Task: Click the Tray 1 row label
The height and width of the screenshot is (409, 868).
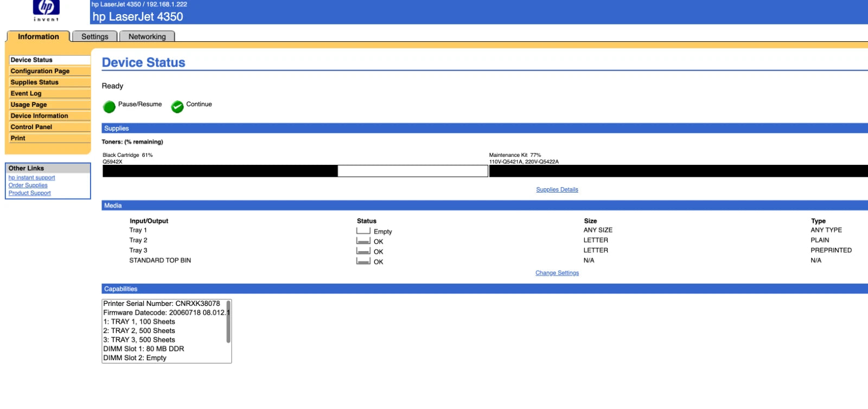Action: 138,230
